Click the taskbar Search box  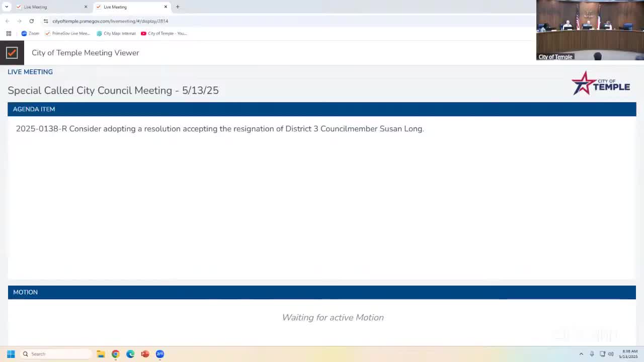[56, 354]
